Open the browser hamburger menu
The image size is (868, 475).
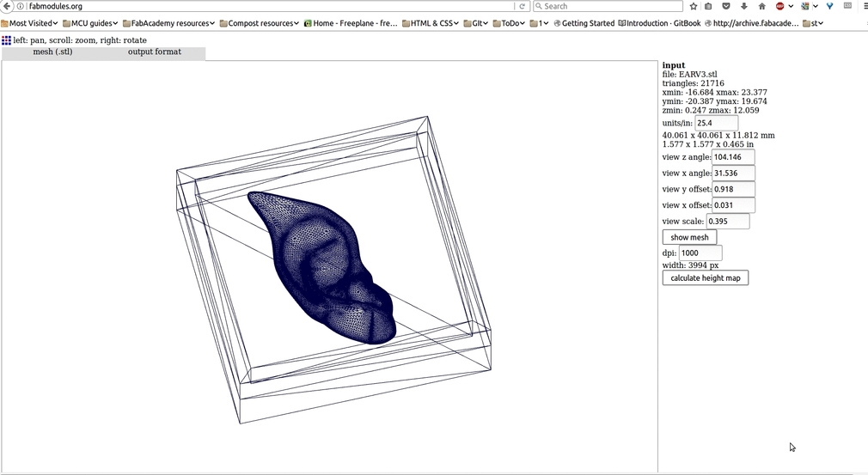point(865,6)
